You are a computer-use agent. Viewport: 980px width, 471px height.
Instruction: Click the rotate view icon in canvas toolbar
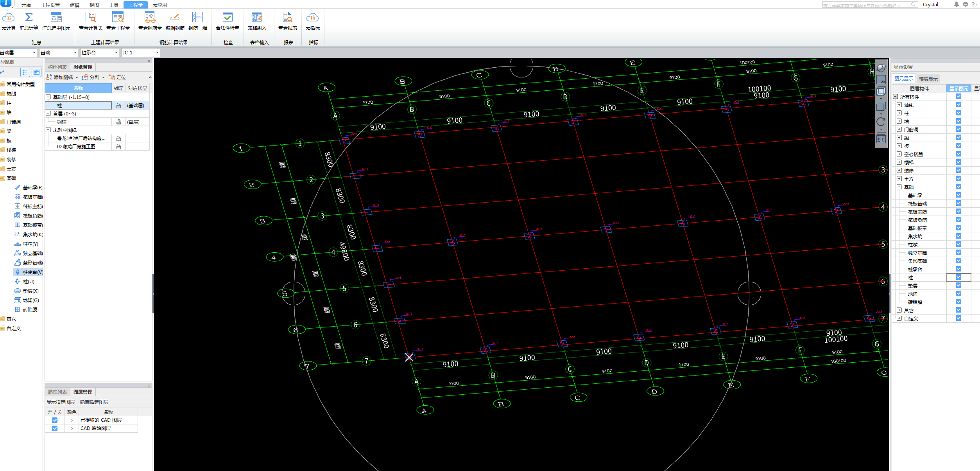coord(881,122)
